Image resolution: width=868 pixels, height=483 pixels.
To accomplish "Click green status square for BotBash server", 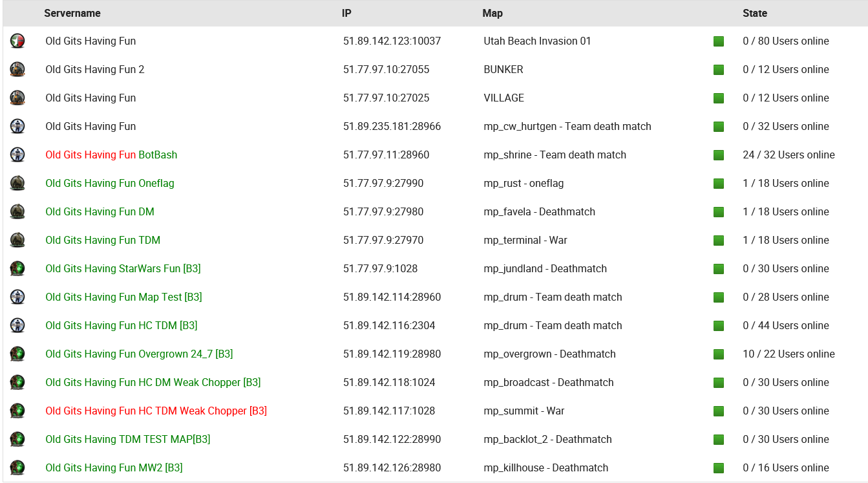I will 719,155.
